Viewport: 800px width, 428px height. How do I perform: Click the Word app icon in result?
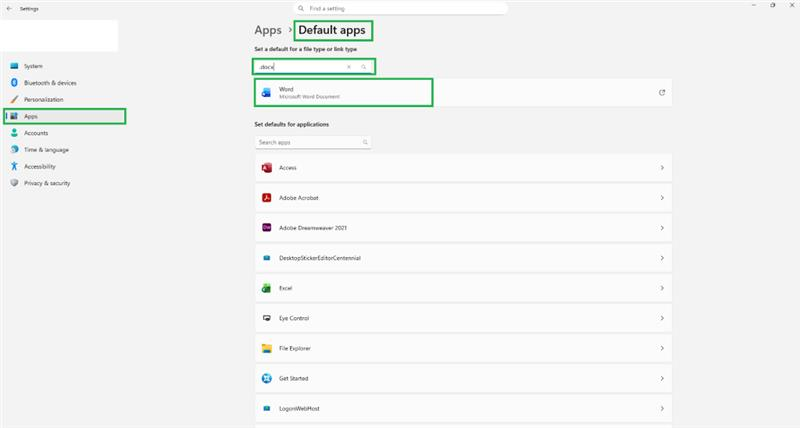266,93
